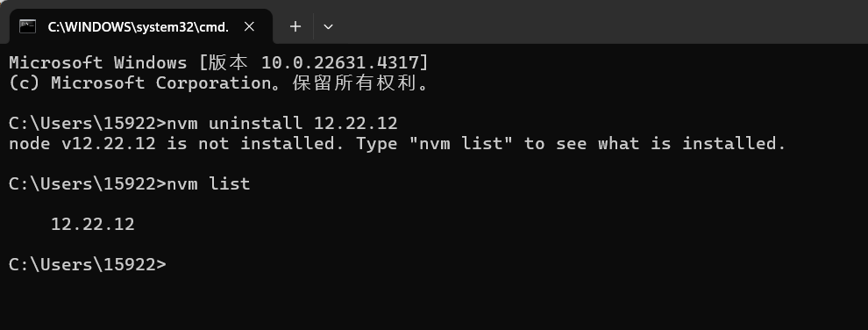Click the Microsoft Corporation copyright line
The image size is (868, 330).
click(218, 83)
